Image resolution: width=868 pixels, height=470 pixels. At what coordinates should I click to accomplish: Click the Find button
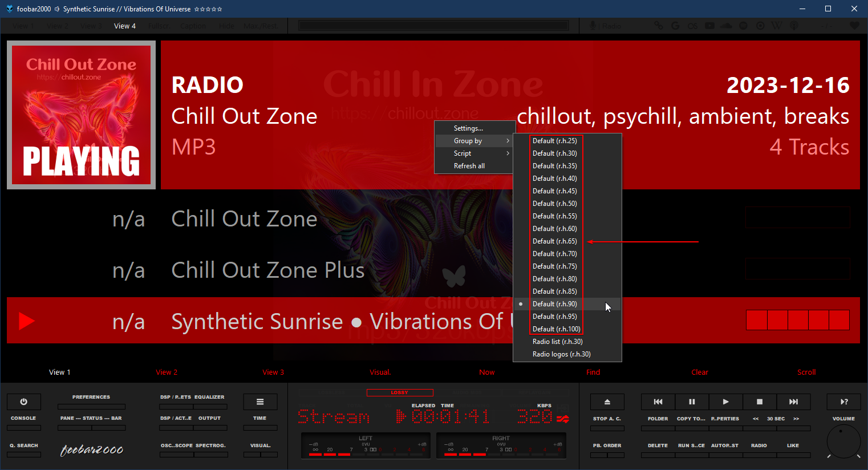(x=593, y=372)
